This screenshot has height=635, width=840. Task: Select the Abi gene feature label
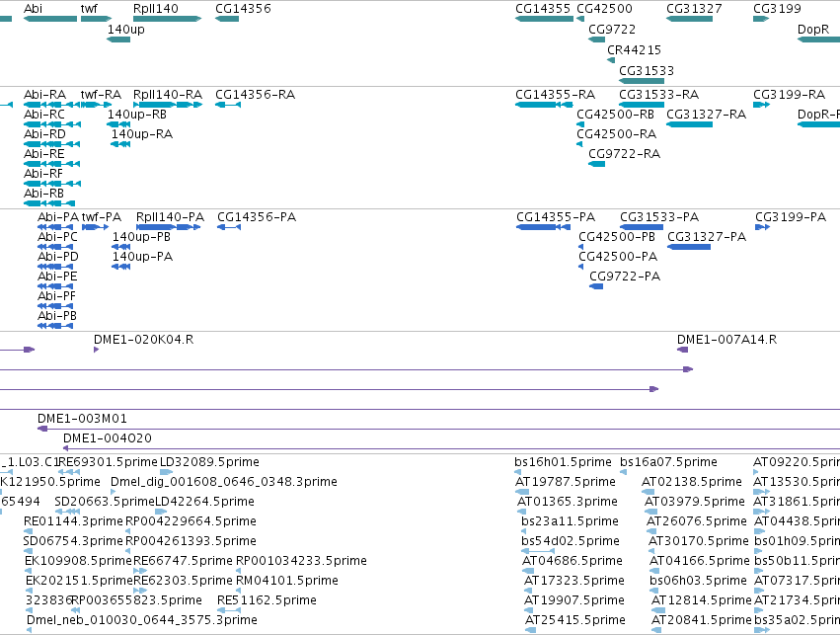[x=33, y=9]
